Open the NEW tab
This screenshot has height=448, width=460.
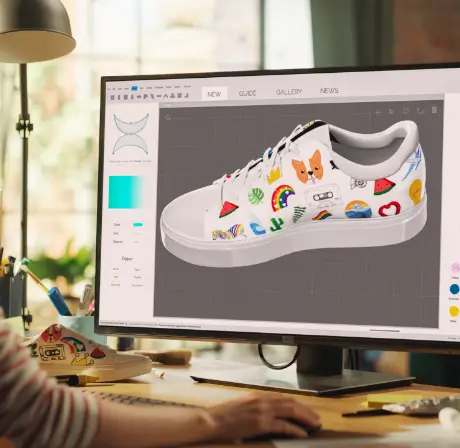tap(214, 94)
